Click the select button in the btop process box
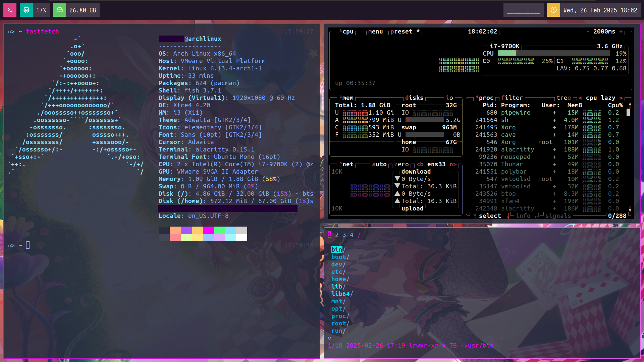Screen dimensions: 644x362 tap(490, 216)
